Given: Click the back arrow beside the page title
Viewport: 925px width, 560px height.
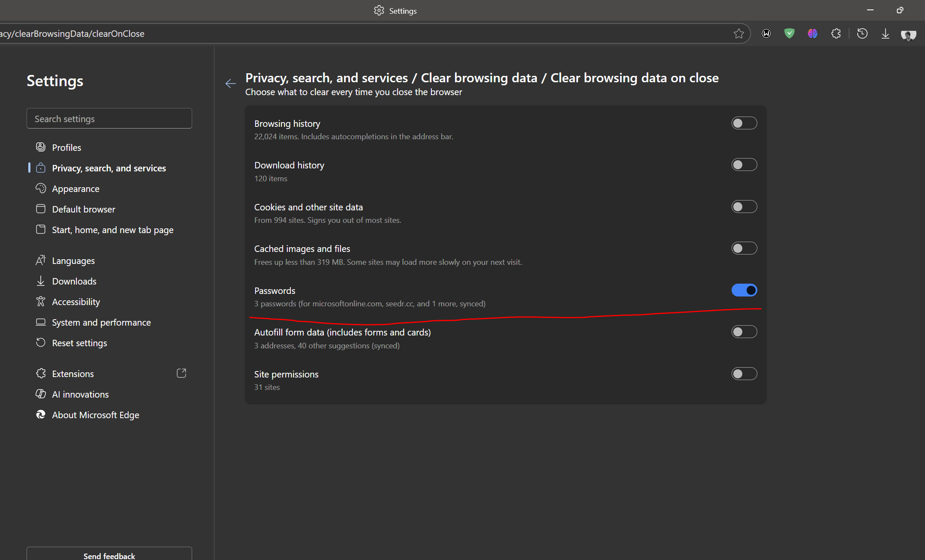Looking at the screenshot, I should (231, 84).
